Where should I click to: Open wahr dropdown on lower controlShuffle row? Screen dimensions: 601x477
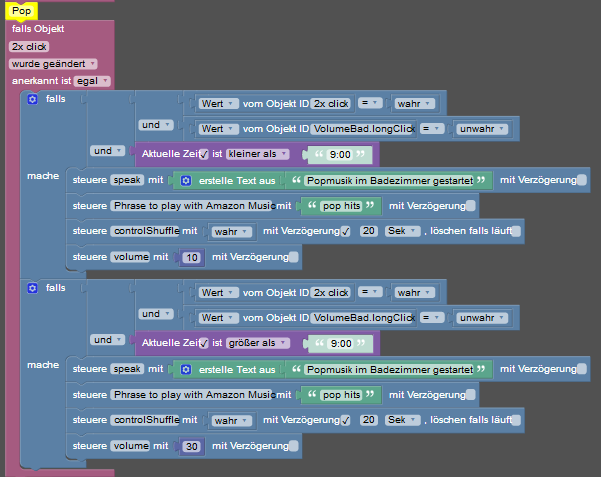coord(232,421)
